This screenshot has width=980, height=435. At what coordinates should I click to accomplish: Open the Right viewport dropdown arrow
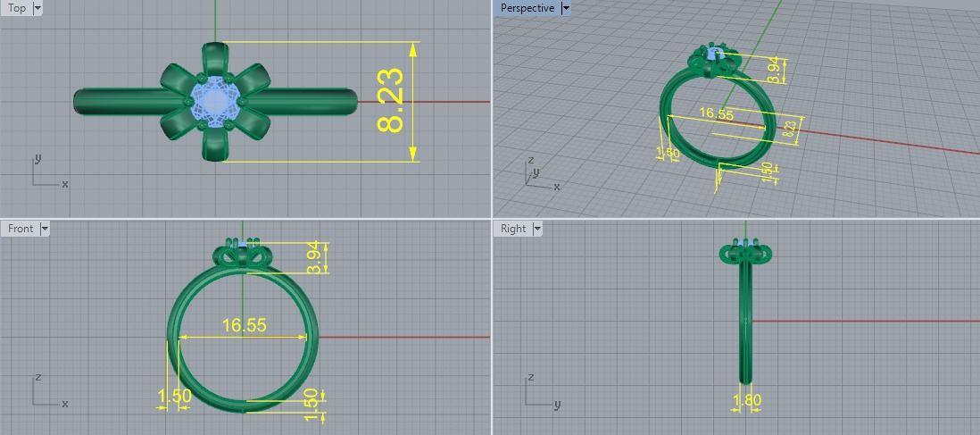pos(536,229)
